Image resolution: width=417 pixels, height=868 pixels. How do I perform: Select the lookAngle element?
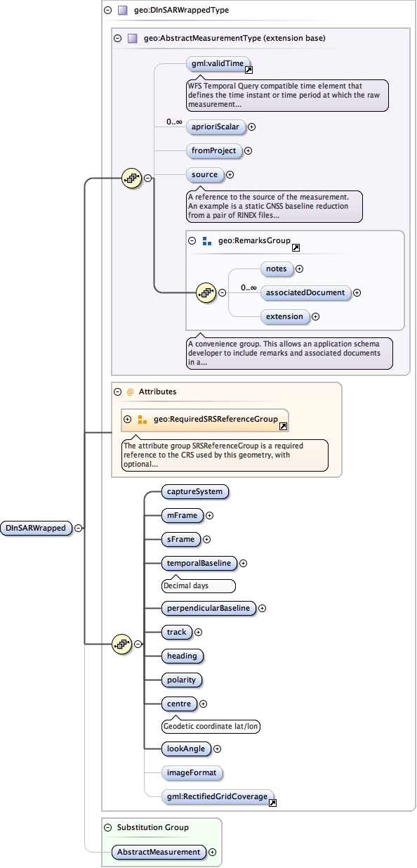coord(186,749)
